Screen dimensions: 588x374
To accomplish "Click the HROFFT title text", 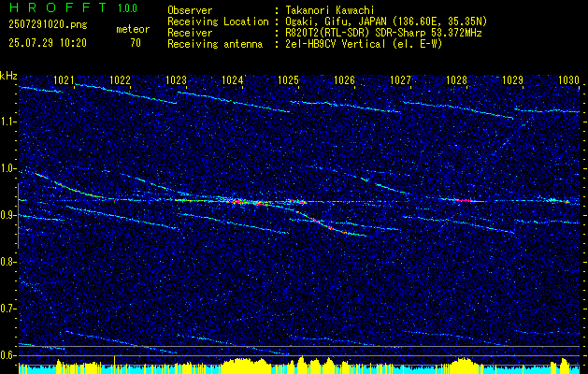I will (58, 7).
